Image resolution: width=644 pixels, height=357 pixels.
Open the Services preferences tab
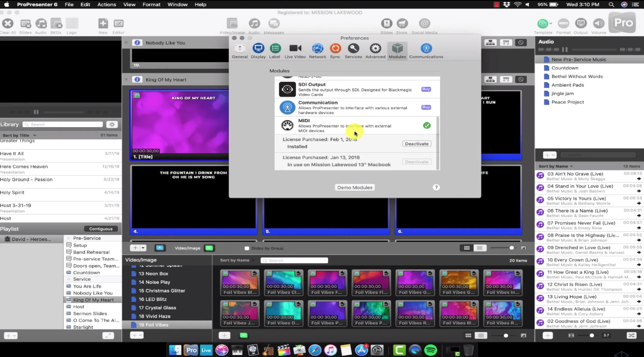coord(353,51)
